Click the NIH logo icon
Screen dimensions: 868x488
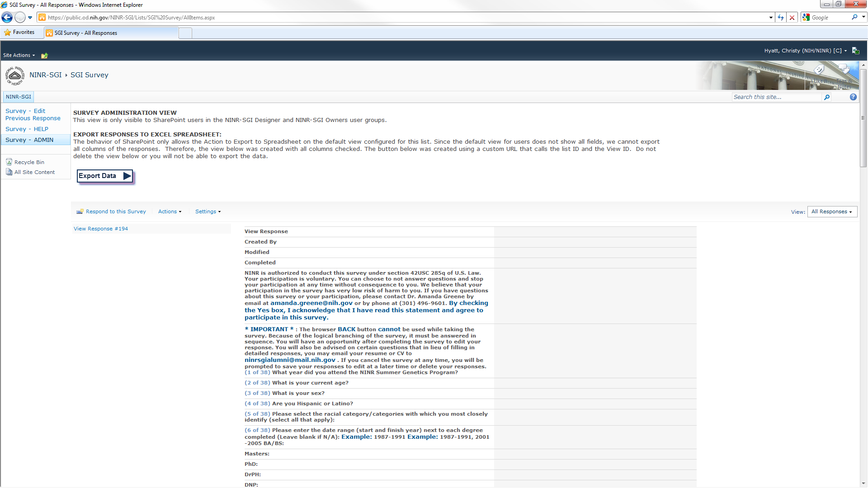(x=15, y=75)
